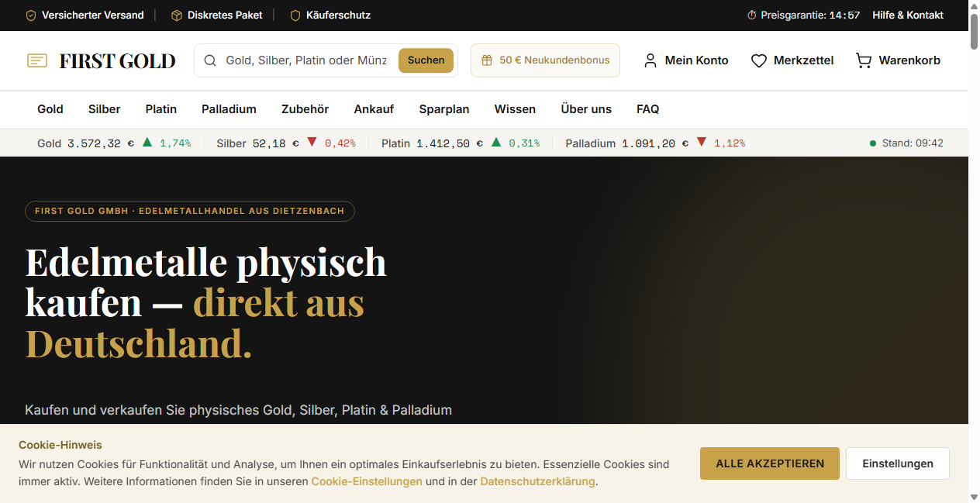Click the Platin price 1.412,50 €
Screen dimensions: 980x503
(450, 143)
